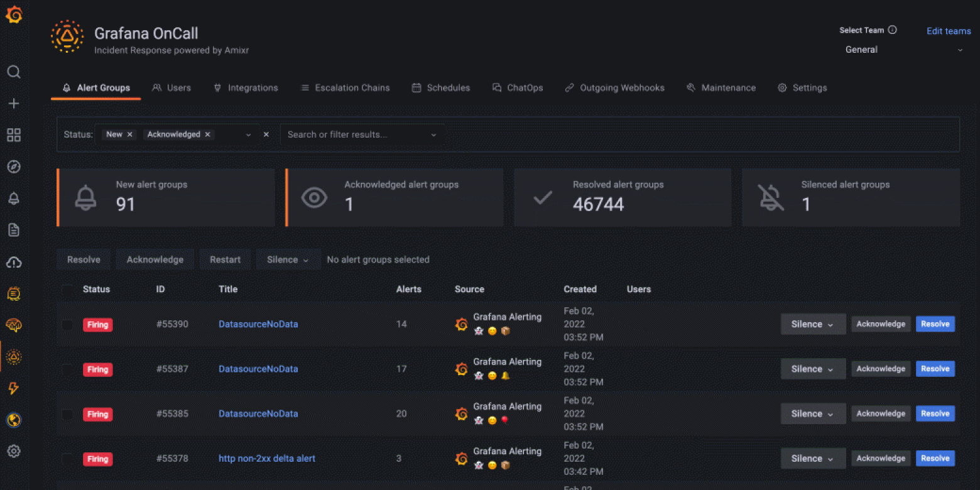Remove the Acknowledged status filter chip
This screenshot has width=980, height=490.
(208, 134)
